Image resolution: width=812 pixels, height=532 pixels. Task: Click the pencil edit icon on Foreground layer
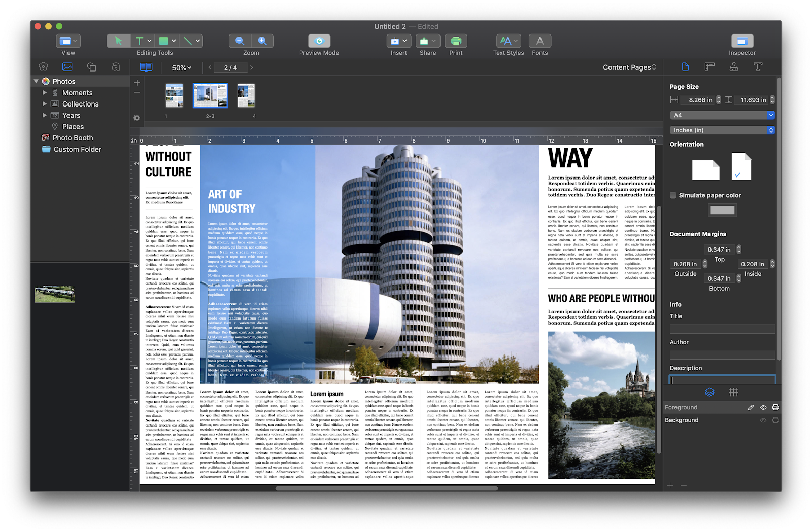pos(751,407)
